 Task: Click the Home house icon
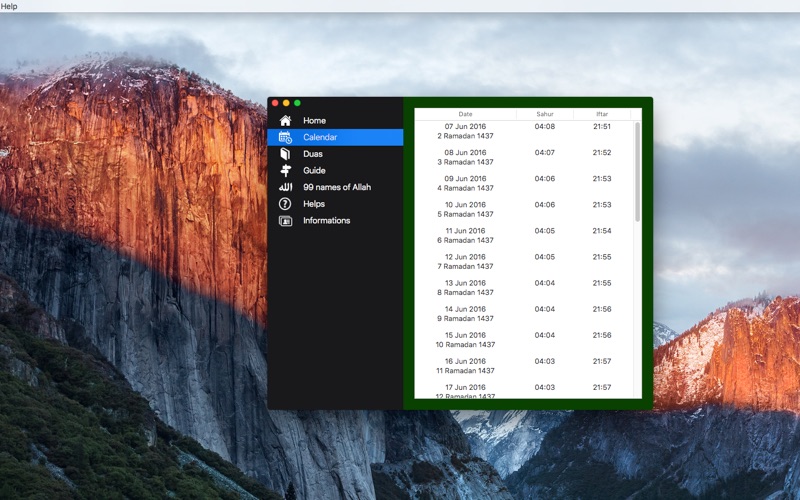[x=285, y=120]
